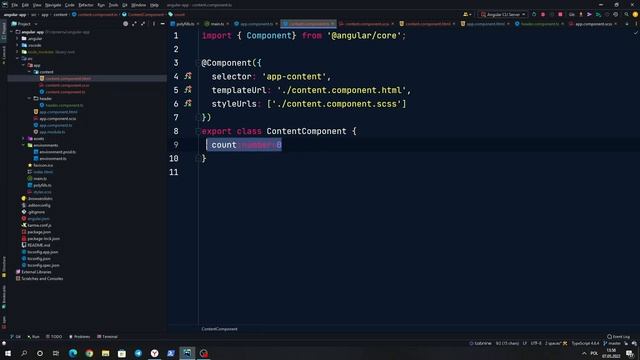Screen dimensions: 640x360
Task: Select content.component.scss in project tree
Action: click(67, 85)
